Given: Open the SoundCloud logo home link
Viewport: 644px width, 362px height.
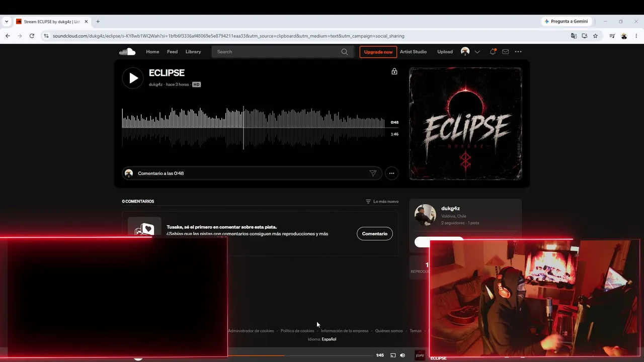Looking at the screenshot, I should coord(127,52).
